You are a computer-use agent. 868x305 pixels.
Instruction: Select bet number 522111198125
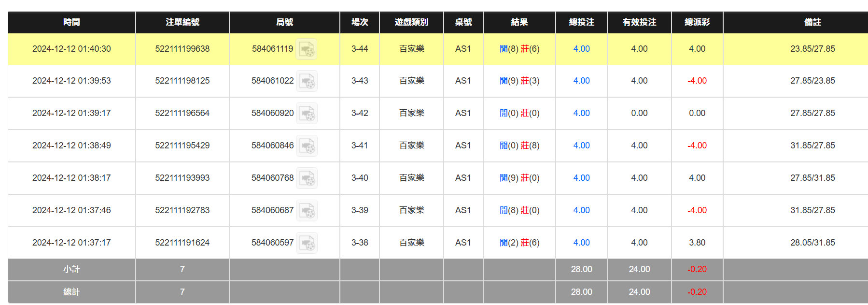pyautogui.click(x=182, y=81)
